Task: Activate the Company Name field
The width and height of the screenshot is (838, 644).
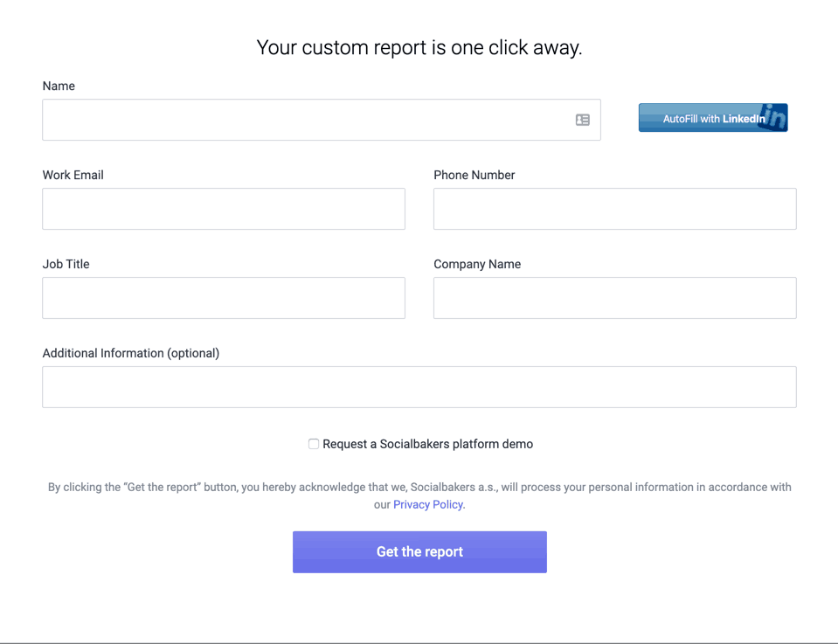Action: [x=614, y=298]
